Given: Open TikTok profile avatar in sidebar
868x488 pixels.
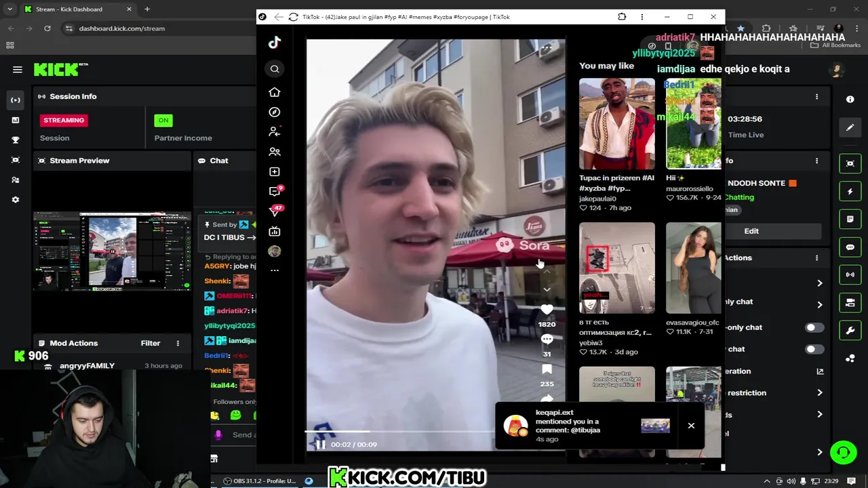Looking at the screenshot, I should [x=275, y=251].
